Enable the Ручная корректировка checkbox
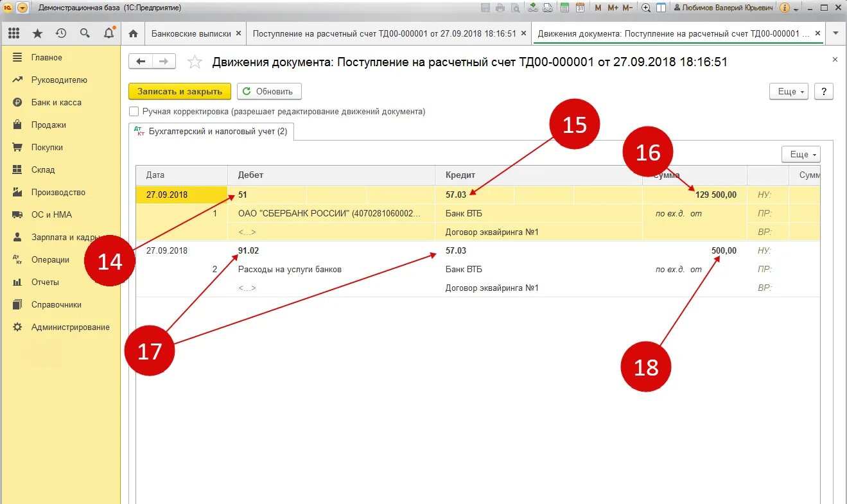Screen dimensions: 847x504 134,111
